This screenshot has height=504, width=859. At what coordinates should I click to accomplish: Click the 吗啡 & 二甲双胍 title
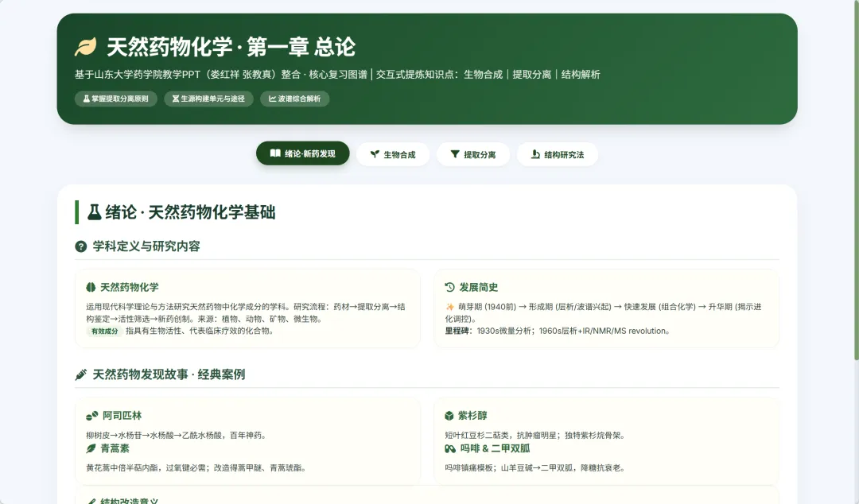tap(496, 448)
